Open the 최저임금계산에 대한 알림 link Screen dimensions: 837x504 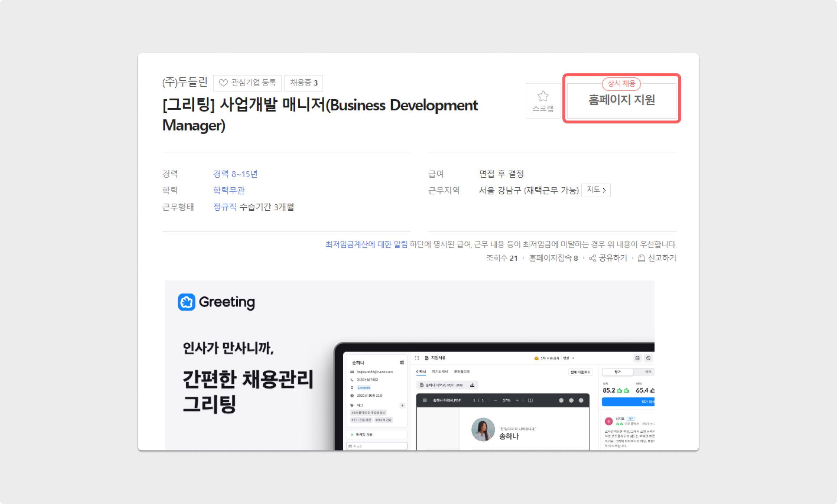[366, 244]
